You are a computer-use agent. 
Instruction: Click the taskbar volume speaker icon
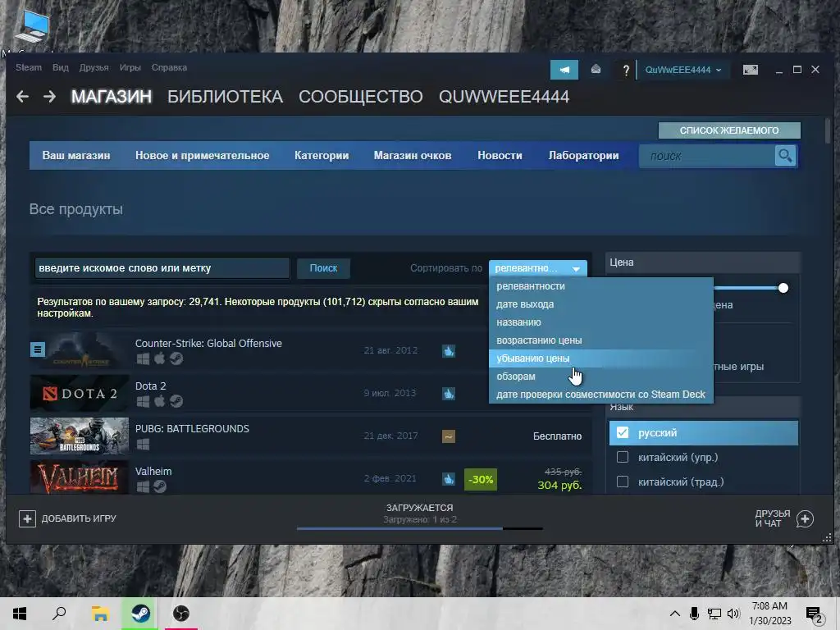point(733,614)
